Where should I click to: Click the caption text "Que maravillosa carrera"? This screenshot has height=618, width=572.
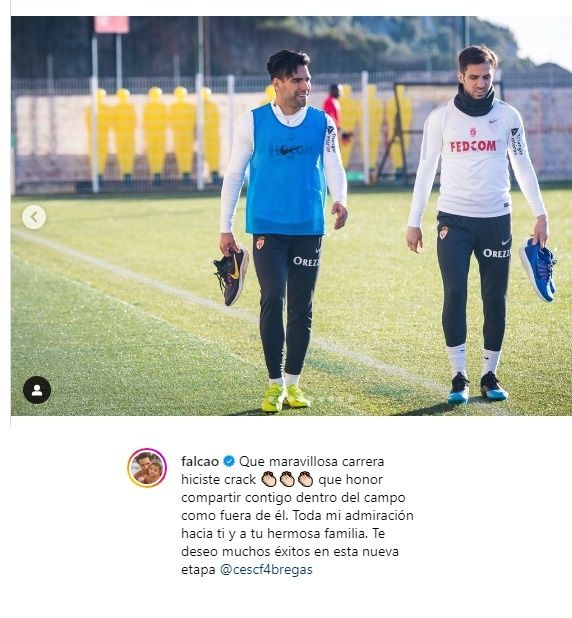[x=311, y=461]
